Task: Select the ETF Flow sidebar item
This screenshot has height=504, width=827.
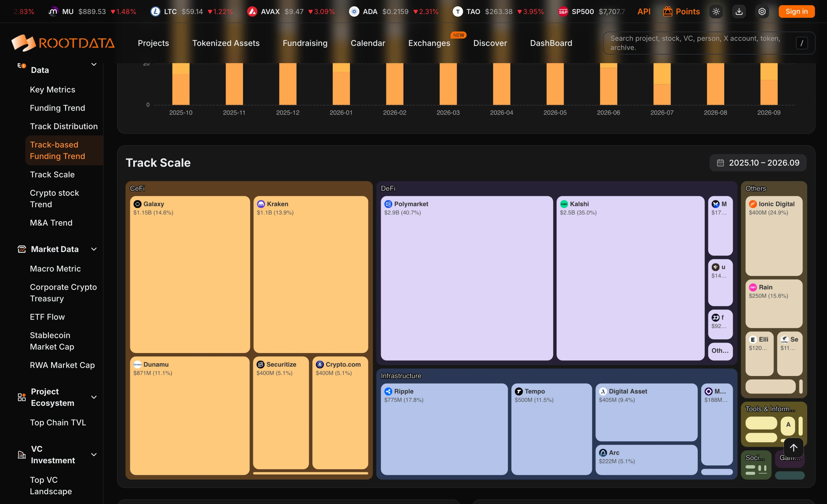Action: pos(47,317)
